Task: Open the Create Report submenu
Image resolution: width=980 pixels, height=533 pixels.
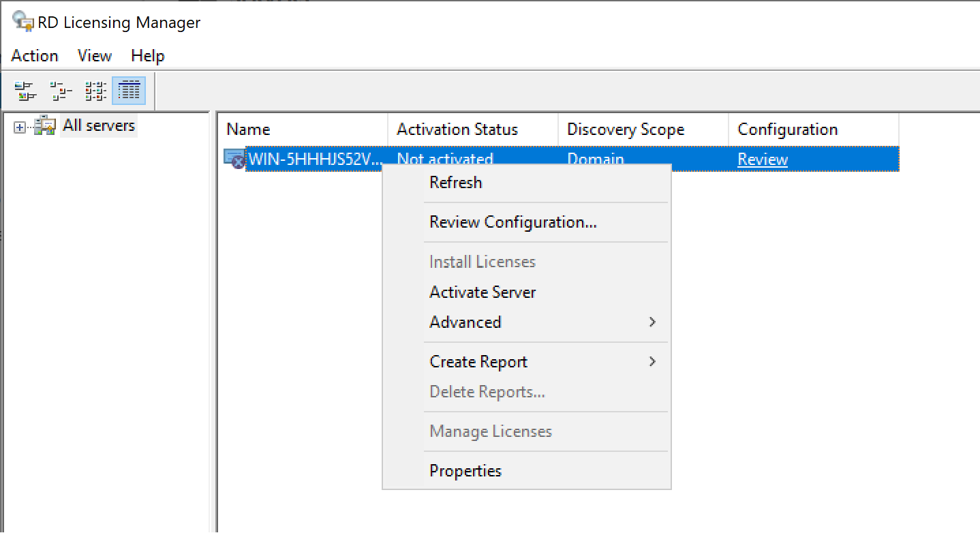Action: [x=478, y=362]
